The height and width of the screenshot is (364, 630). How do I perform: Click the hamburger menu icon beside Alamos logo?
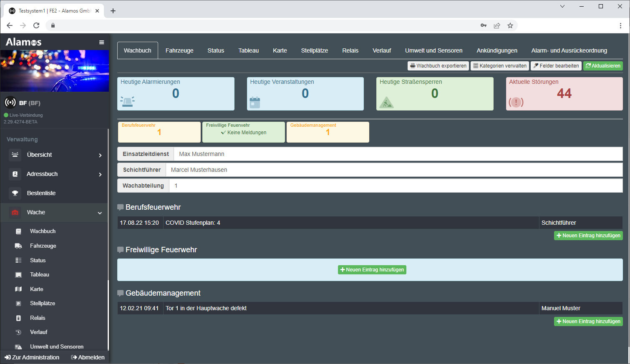(101, 42)
